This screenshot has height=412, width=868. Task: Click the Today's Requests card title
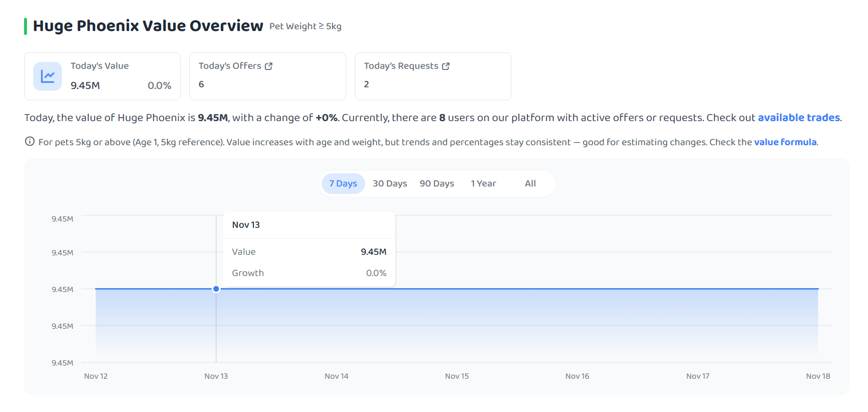click(x=401, y=66)
